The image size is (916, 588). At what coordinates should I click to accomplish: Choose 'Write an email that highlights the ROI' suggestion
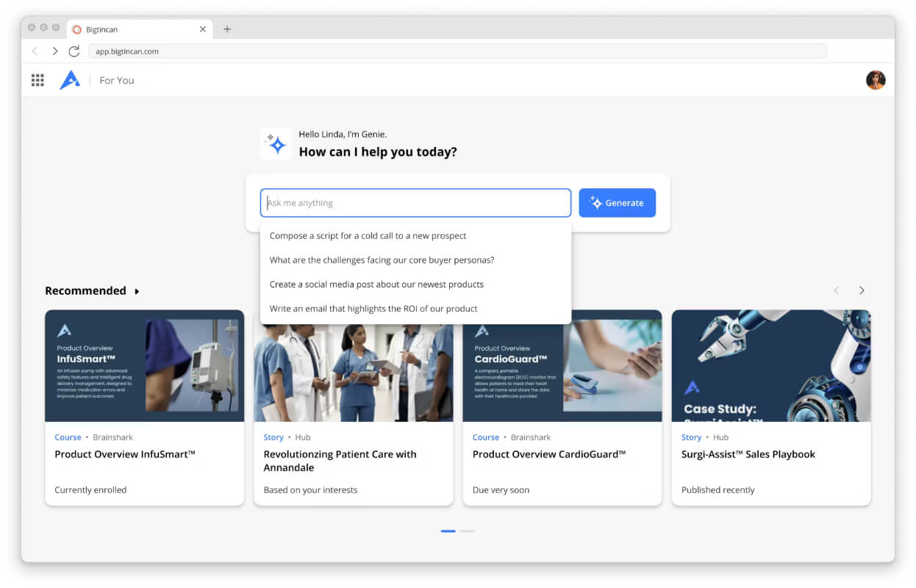pos(415,309)
